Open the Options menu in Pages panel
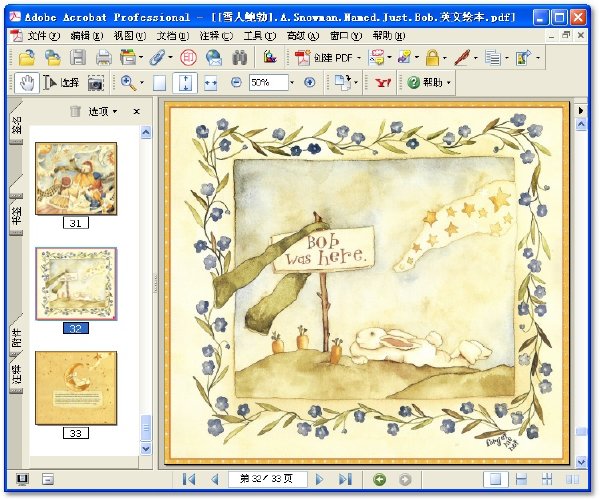The height and width of the screenshot is (501, 600). [x=103, y=111]
